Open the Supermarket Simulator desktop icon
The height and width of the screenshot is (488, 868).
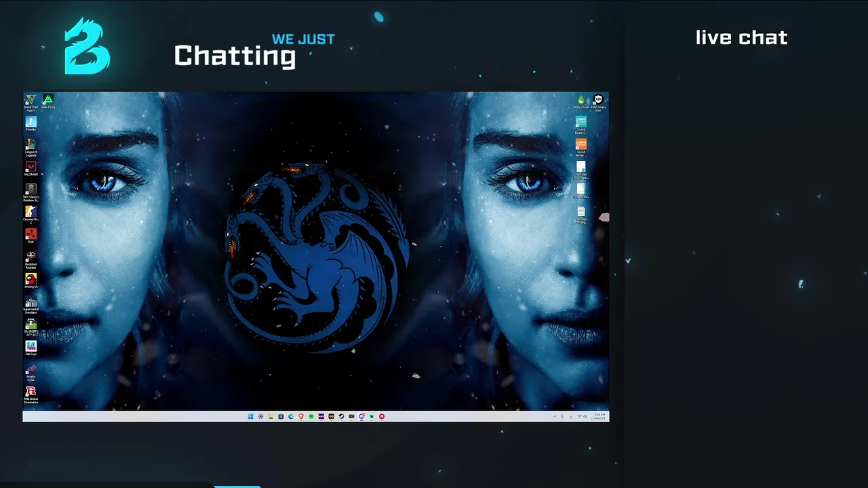tap(31, 304)
